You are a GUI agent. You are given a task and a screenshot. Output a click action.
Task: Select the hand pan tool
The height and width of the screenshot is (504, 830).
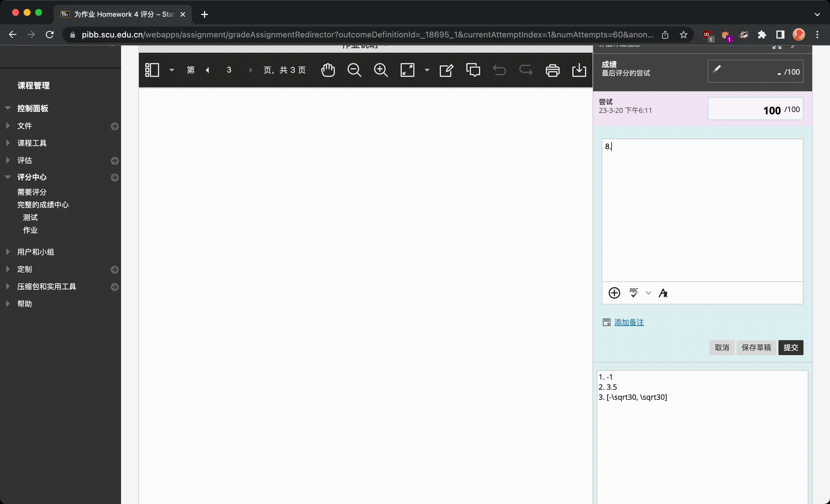(328, 70)
